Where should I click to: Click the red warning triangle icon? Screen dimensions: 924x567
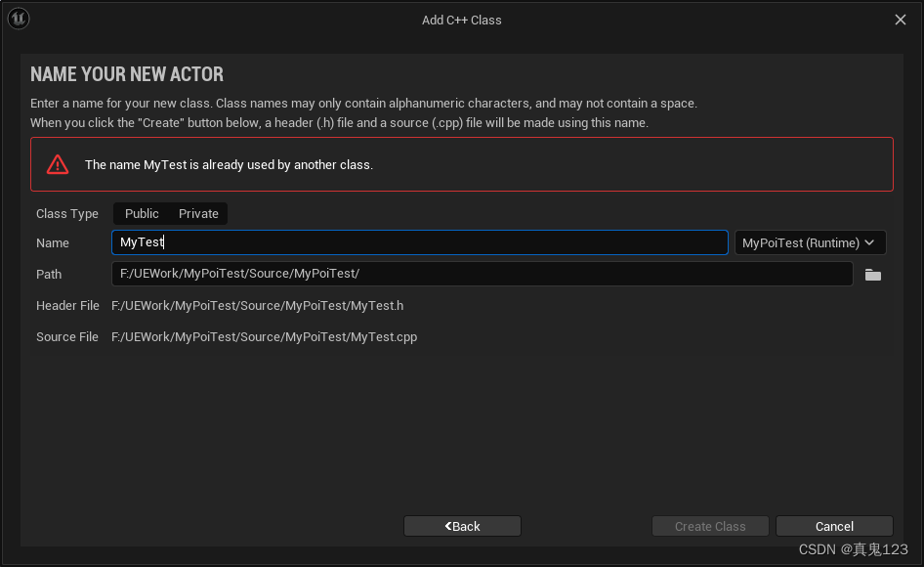pos(59,164)
